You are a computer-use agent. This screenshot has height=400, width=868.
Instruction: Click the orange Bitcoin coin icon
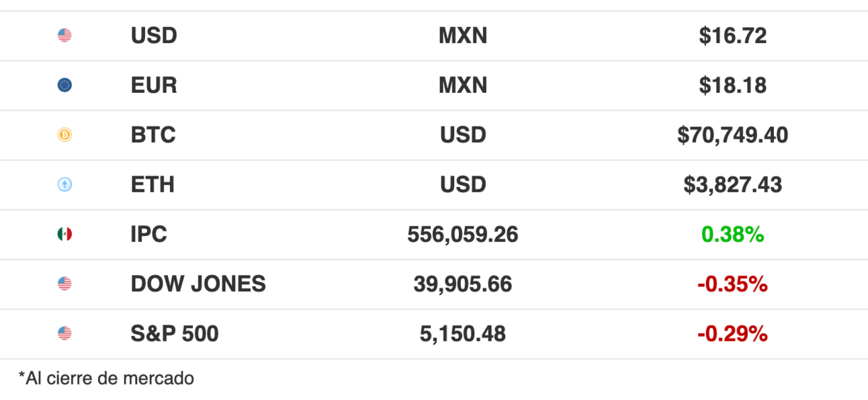coord(64,135)
